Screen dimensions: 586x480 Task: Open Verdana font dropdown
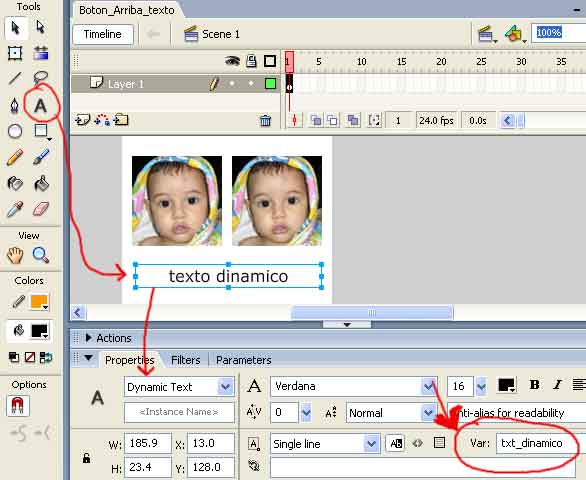pyautogui.click(x=429, y=386)
